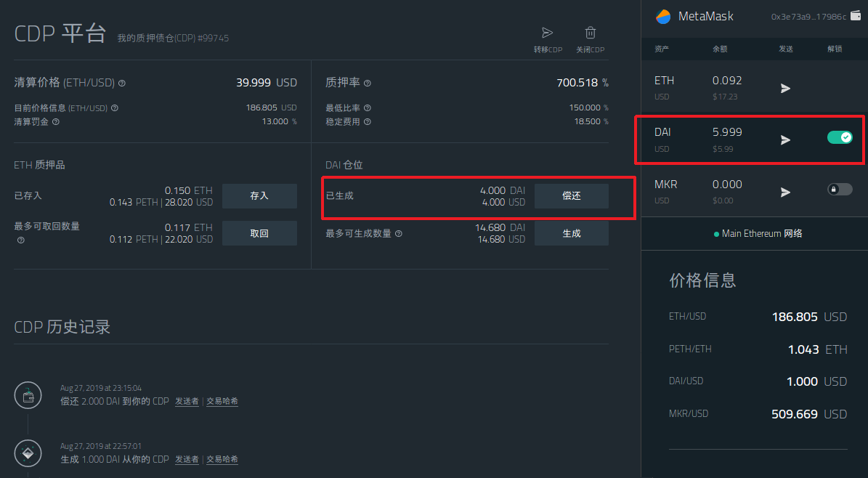Click the CDP 历史记录 heading
This screenshot has height=478, width=868.
click(x=62, y=327)
